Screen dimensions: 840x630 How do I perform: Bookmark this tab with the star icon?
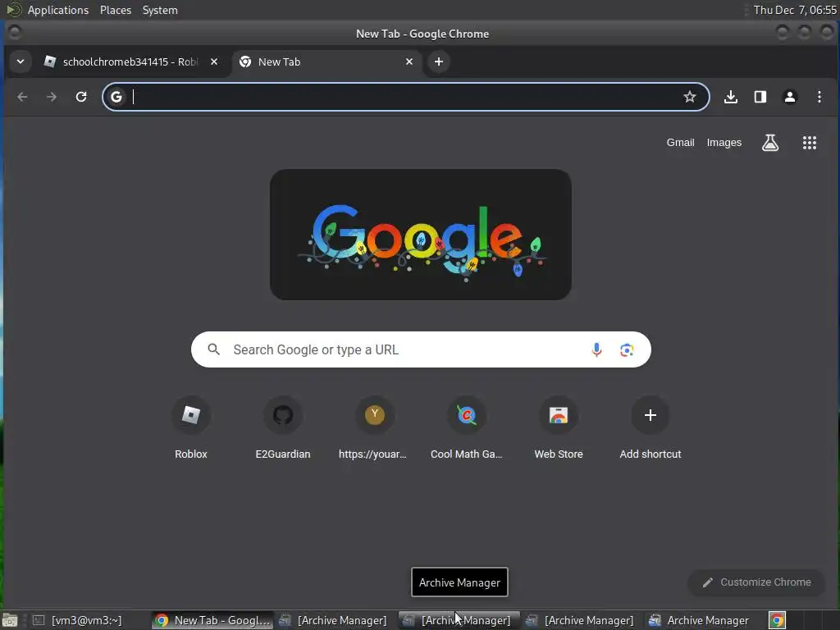[x=689, y=97]
